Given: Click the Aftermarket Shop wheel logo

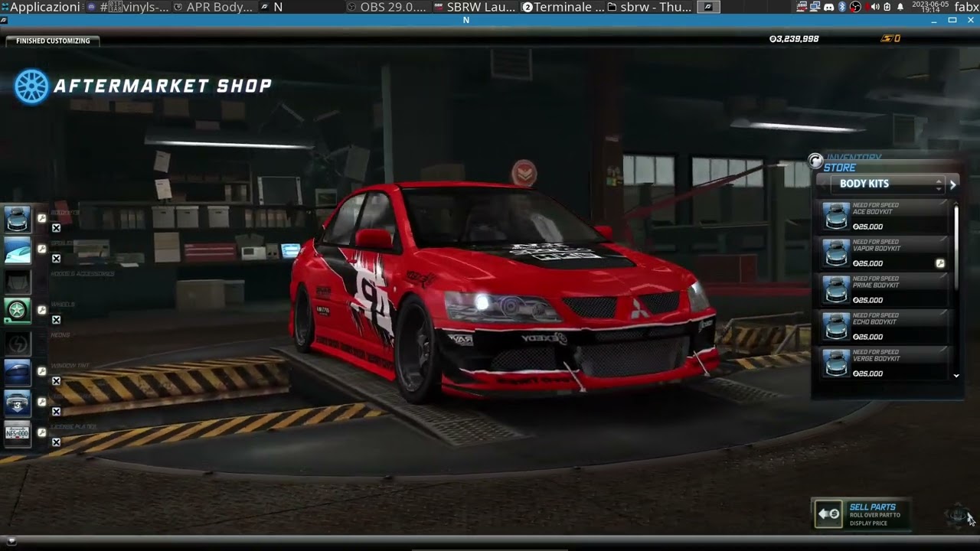Looking at the screenshot, I should click(x=31, y=86).
